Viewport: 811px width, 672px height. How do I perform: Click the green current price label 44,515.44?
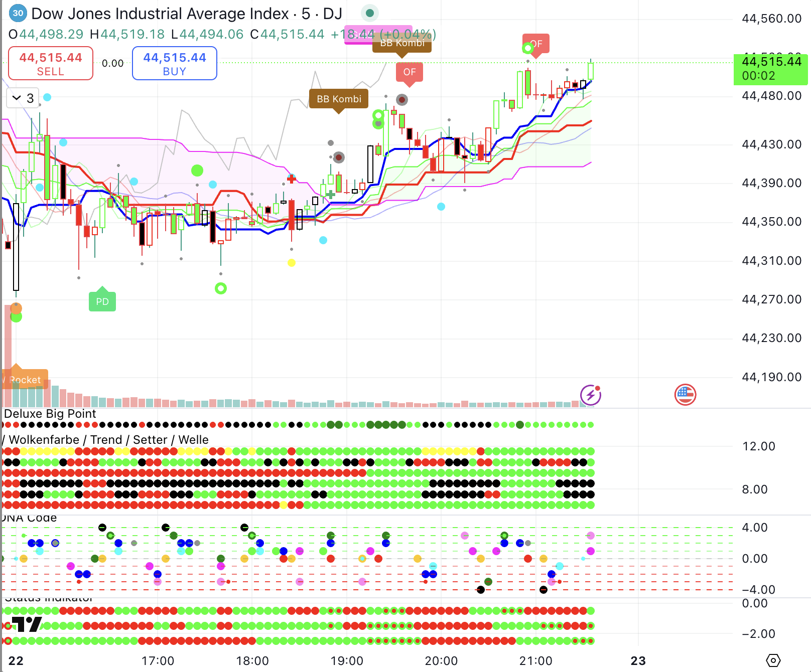[x=771, y=69]
